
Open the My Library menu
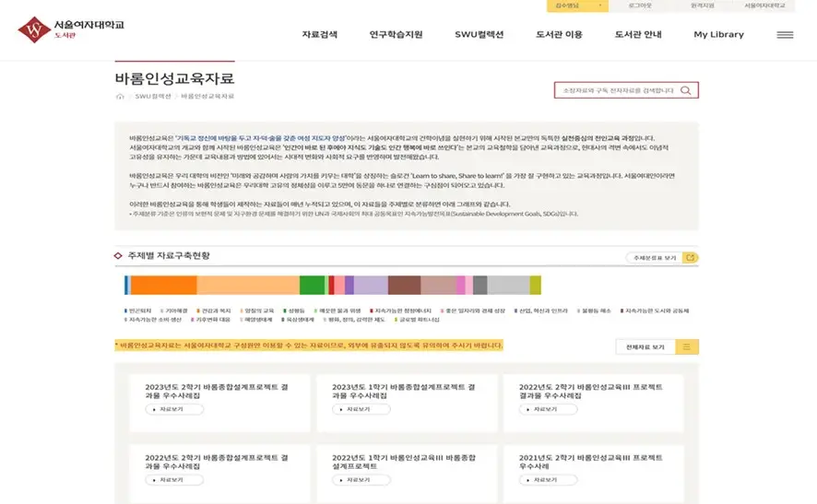point(718,35)
